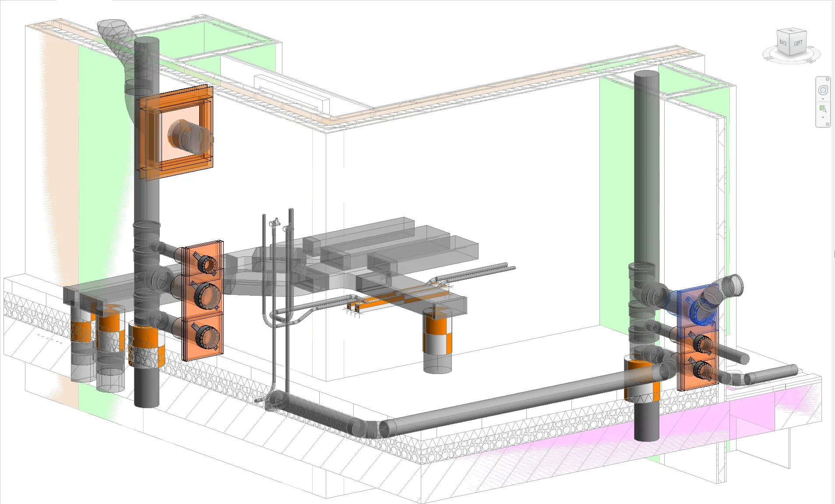
Task: Click the BACK face of the ViewCube
Action: click(x=783, y=44)
